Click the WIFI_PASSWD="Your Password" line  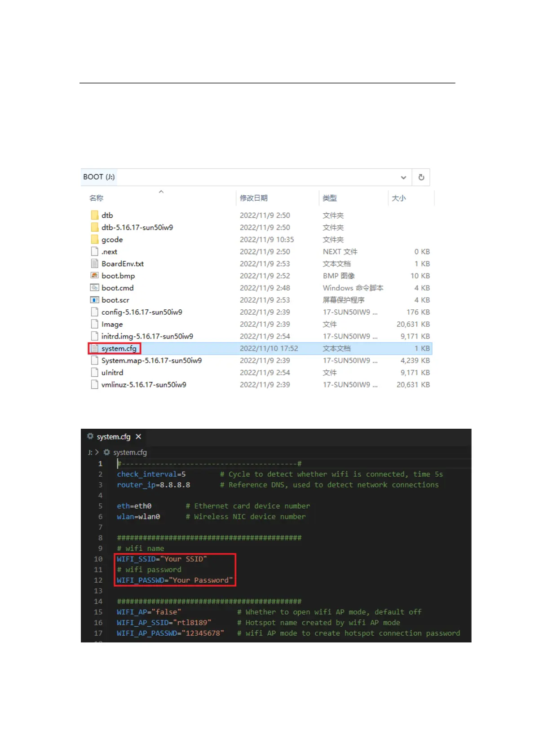tap(175, 580)
